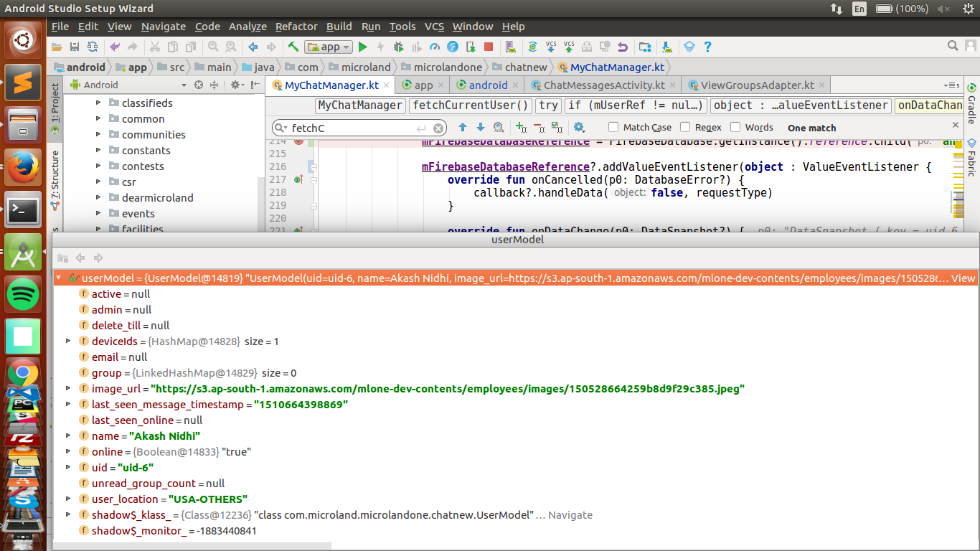Viewport: 980px width, 551px height.
Task: Enable the Regex checkbox
Action: 685,127
